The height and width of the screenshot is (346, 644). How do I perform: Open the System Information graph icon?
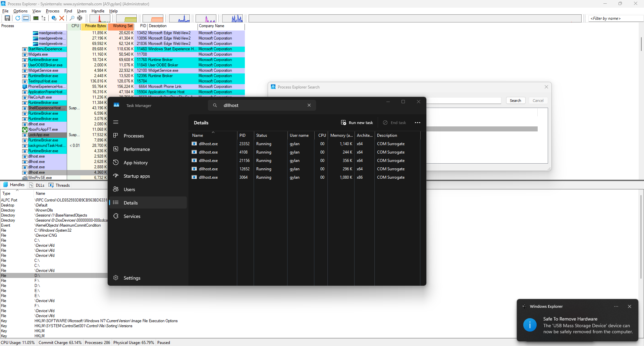coord(36,18)
